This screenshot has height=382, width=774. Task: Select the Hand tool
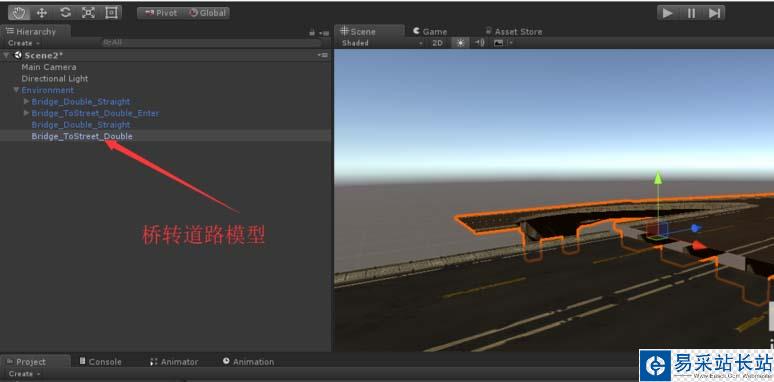pos(19,13)
